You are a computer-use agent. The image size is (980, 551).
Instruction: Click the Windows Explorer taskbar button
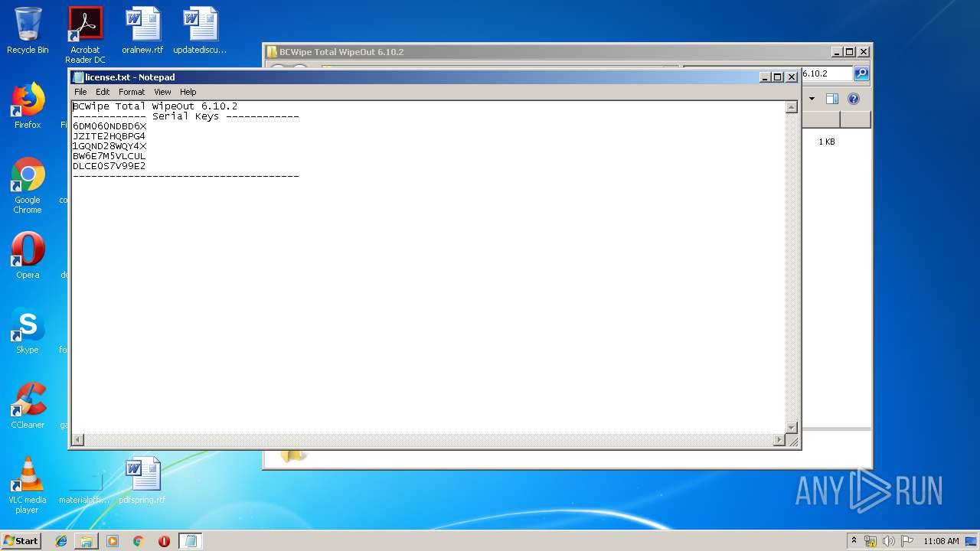pyautogui.click(x=87, y=541)
